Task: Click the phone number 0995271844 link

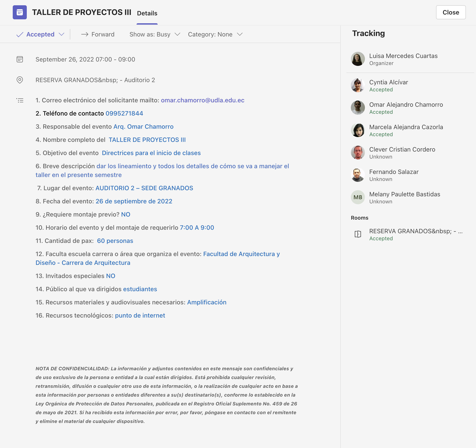Action: 124,113
